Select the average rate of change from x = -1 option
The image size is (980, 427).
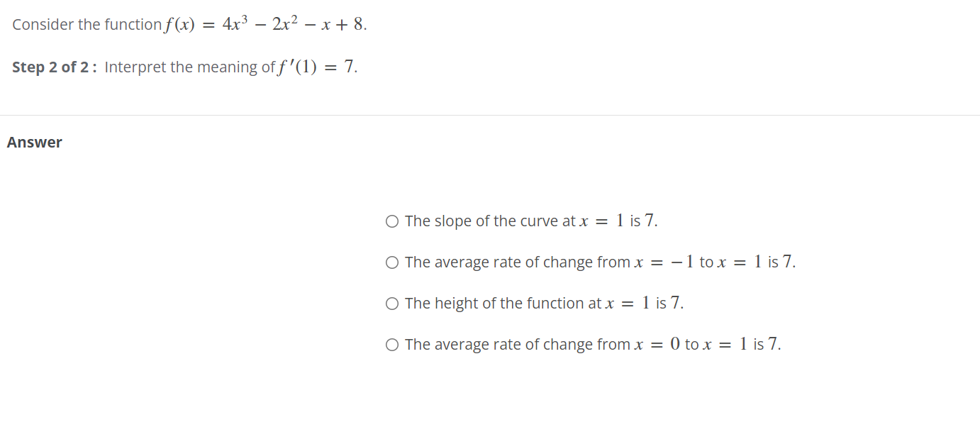[x=599, y=262]
